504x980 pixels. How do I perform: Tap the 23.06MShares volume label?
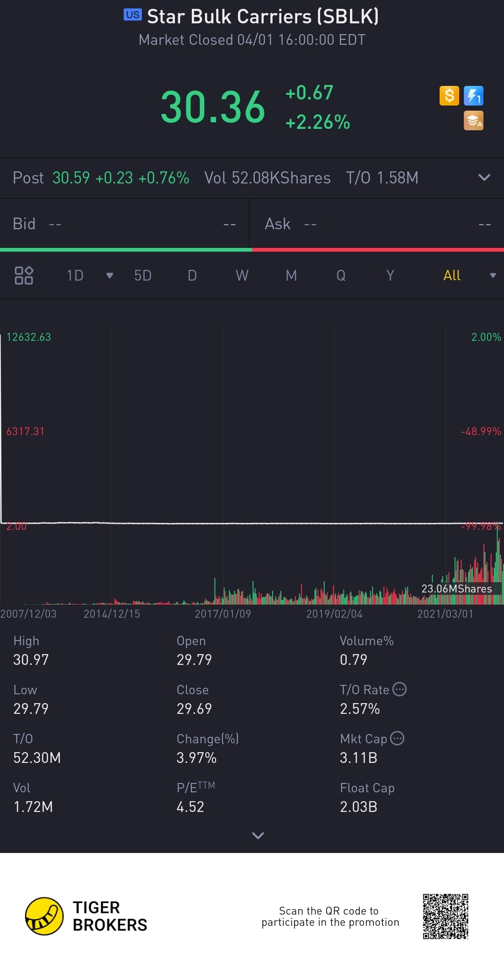coord(457,589)
